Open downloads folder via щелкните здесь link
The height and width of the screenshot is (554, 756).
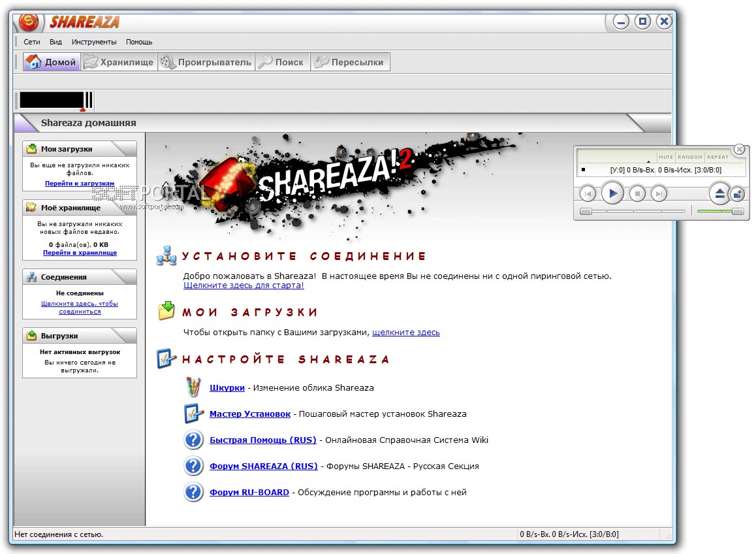[406, 333]
